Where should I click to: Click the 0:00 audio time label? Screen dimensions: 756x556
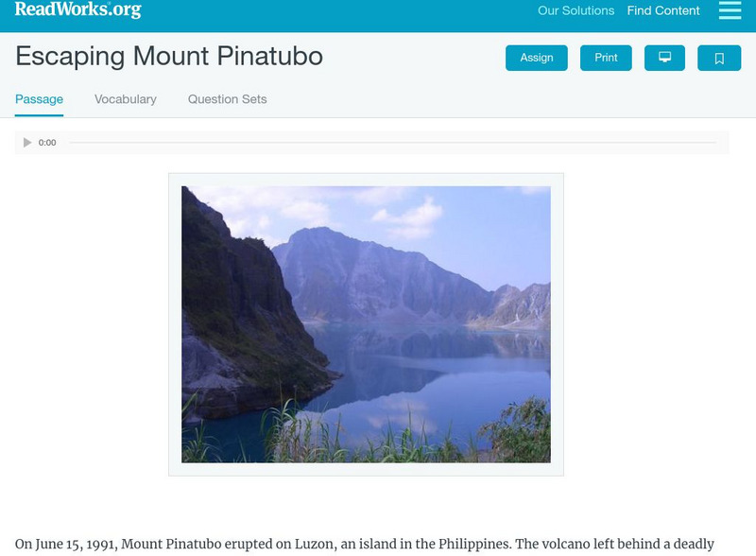(47, 143)
